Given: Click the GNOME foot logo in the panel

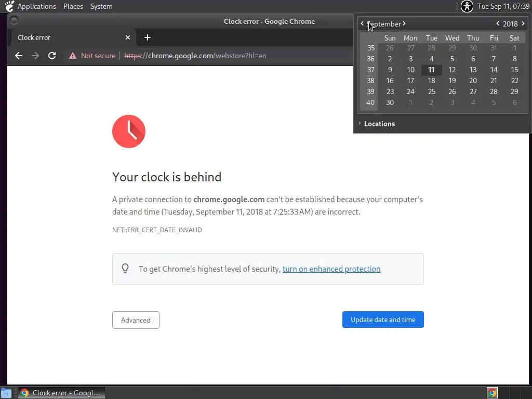Looking at the screenshot, I should (x=9, y=6).
